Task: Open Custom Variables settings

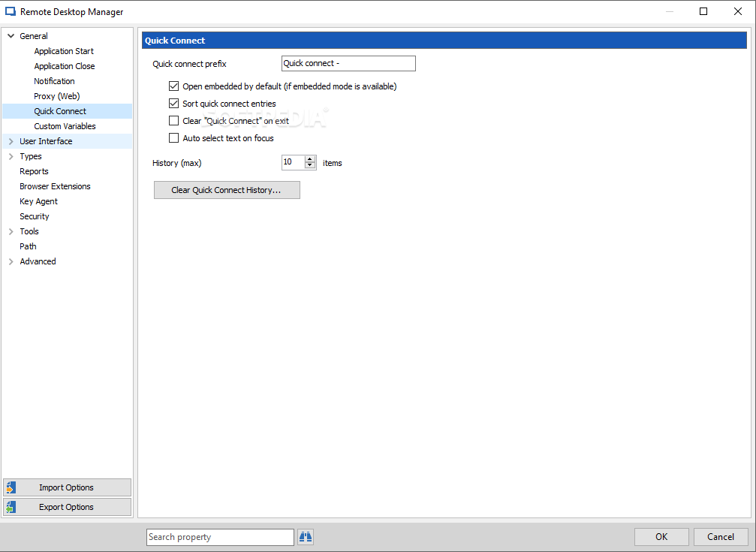Action: click(65, 126)
